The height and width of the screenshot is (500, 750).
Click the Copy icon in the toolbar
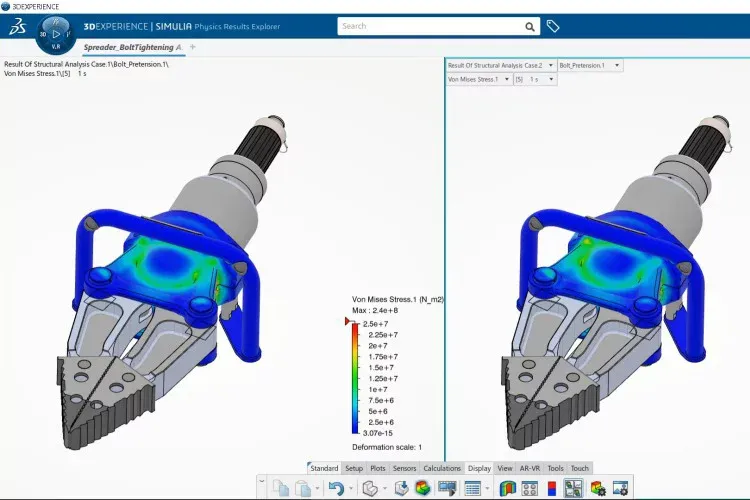[x=281, y=487]
